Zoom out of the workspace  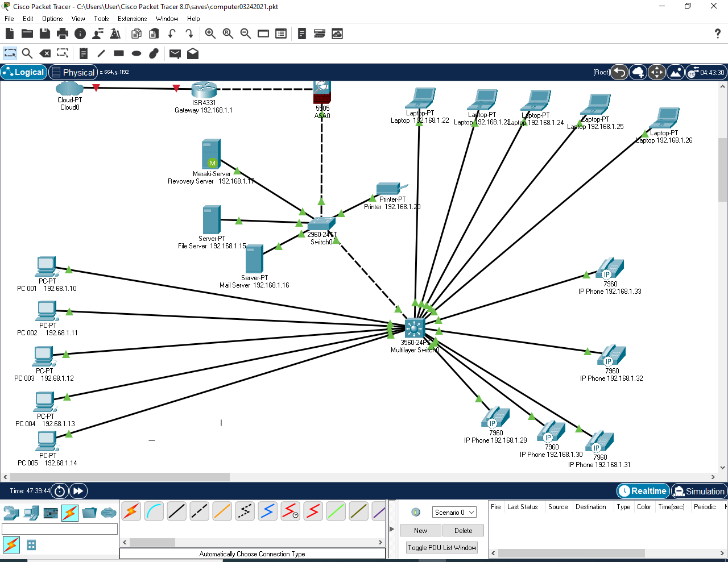coord(246,34)
